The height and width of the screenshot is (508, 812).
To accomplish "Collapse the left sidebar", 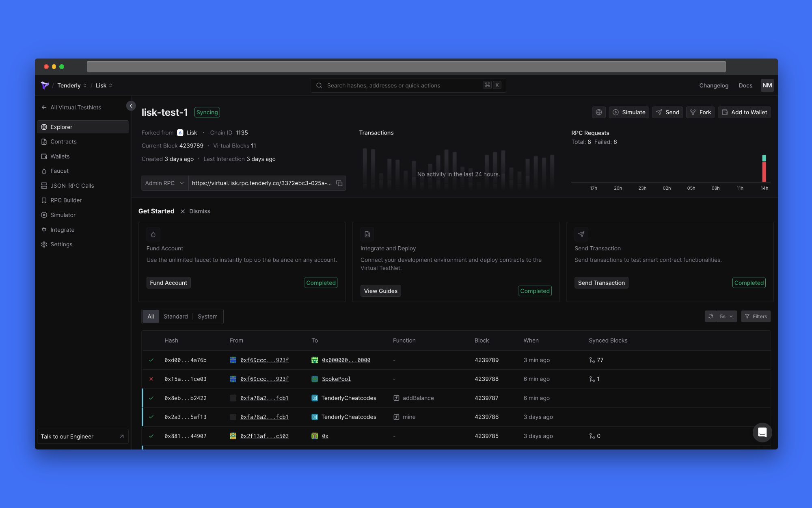I will 131,106.
